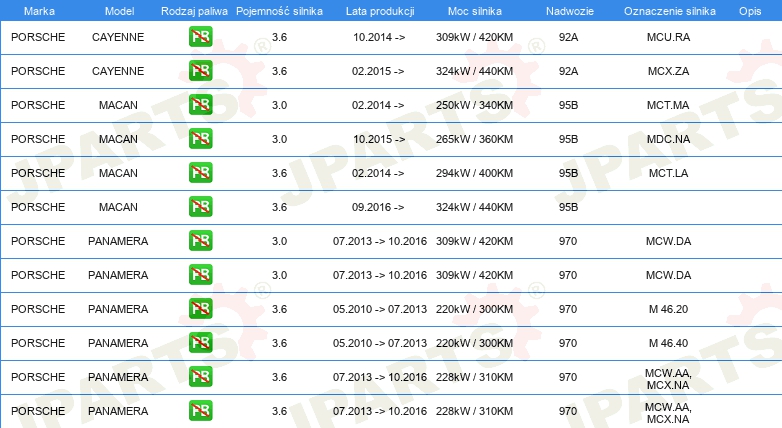Click 220kW / 300KM in the M 46.40 row
The image size is (782, 428).
pos(474,343)
